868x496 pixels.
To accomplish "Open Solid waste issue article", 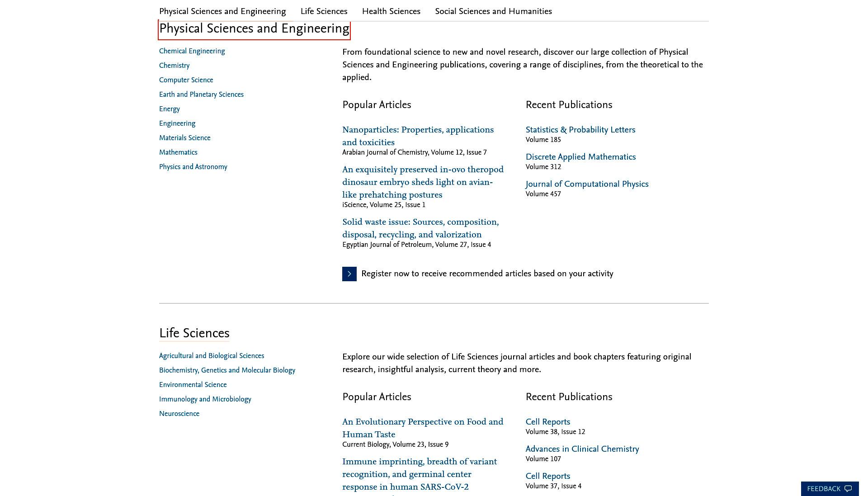I will point(420,228).
